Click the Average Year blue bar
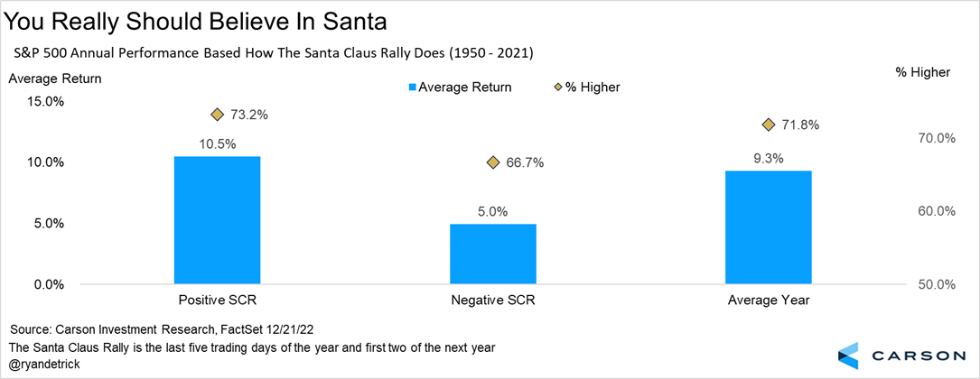The image size is (980, 379). pyautogui.click(x=769, y=227)
